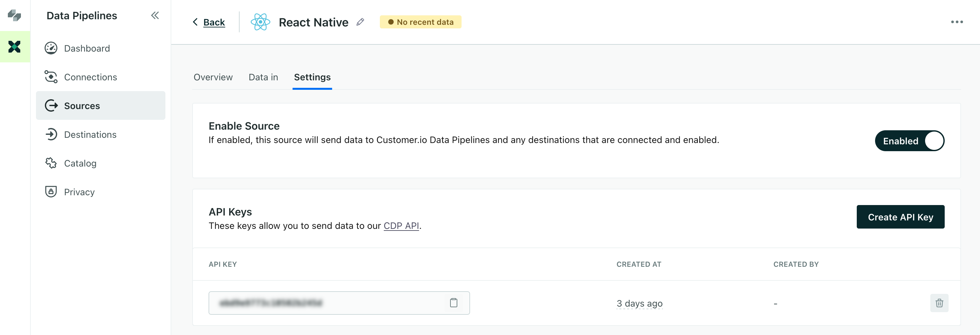Viewport: 980px width, 335px height.
Task: Open Connections icon in sidebar
Action: pyautogui.click(x=51, y=77)
